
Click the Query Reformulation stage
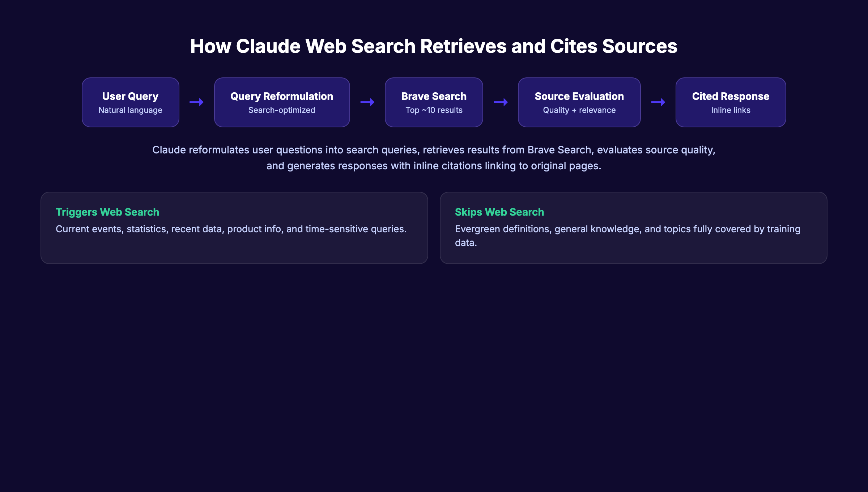[x=282, y=102]
